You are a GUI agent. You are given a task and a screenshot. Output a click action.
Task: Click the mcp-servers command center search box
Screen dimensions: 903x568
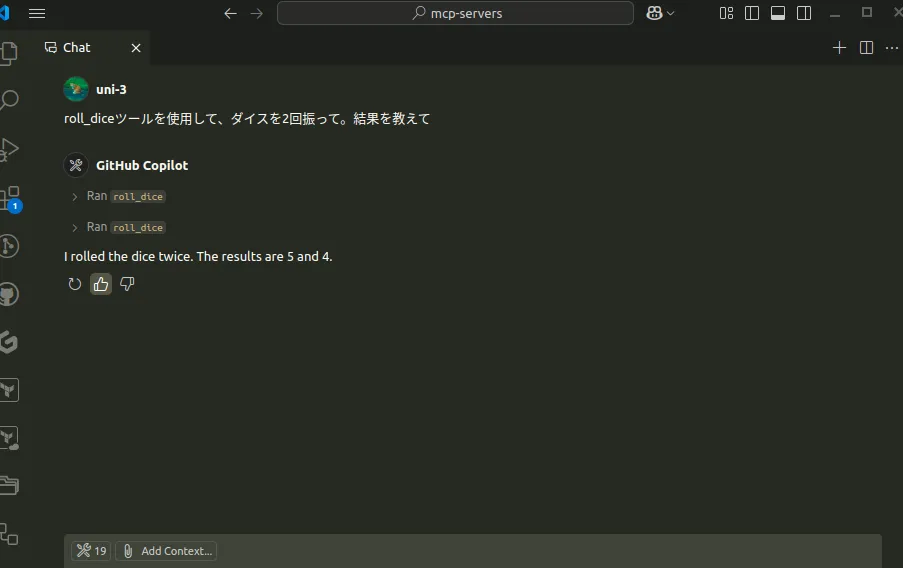pos(455,13)
